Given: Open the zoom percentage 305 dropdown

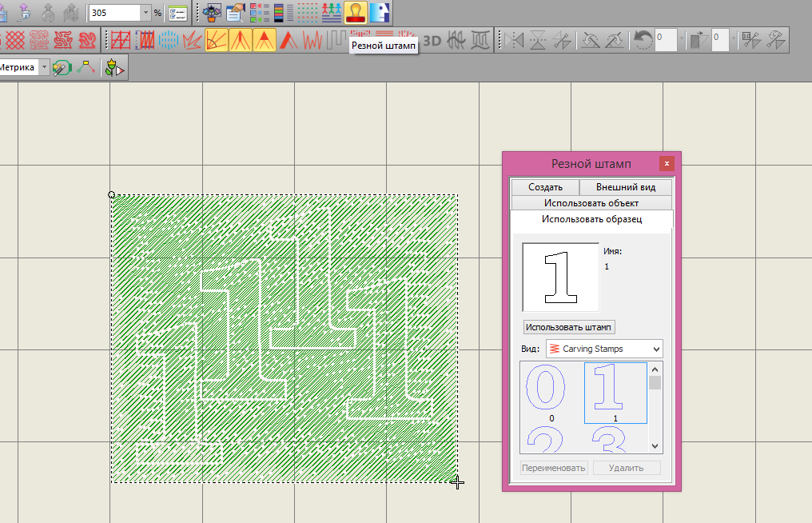Looking at the screenshot, I should tap(145, 13).
